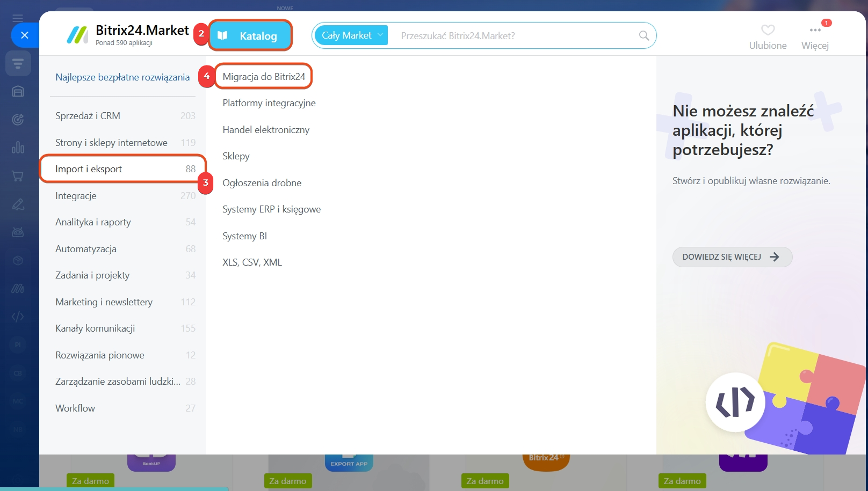
Task: Open the BackUP application tile
Action: [x=151, y=463]
